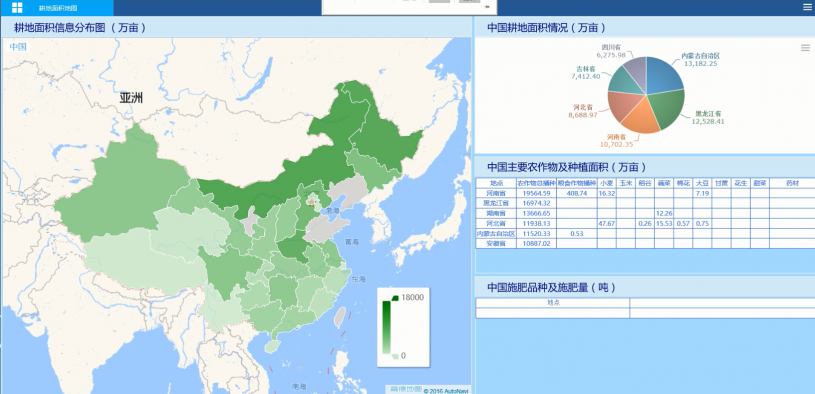Click the 药材 column header
This screenshot has width=815, height=394.
[x=792, y=183]
